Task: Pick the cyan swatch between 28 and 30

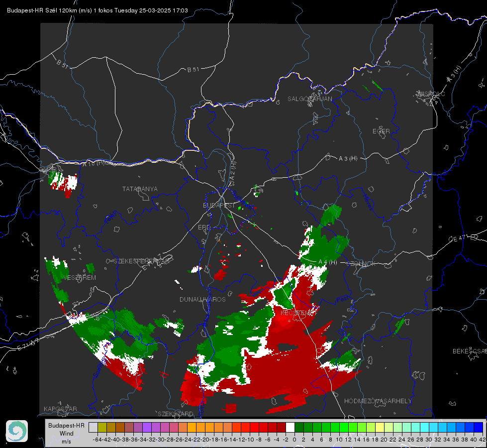Action: click(425, 427)
